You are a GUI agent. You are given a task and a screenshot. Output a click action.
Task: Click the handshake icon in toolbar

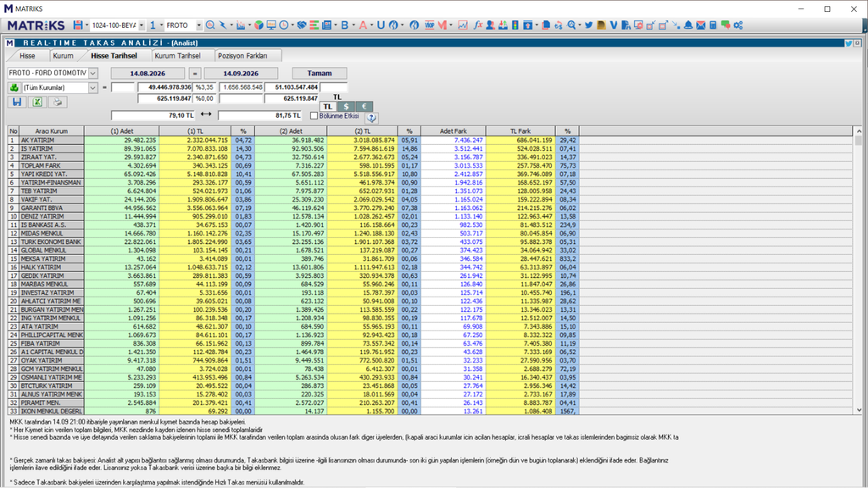click(x=302, y=25)
